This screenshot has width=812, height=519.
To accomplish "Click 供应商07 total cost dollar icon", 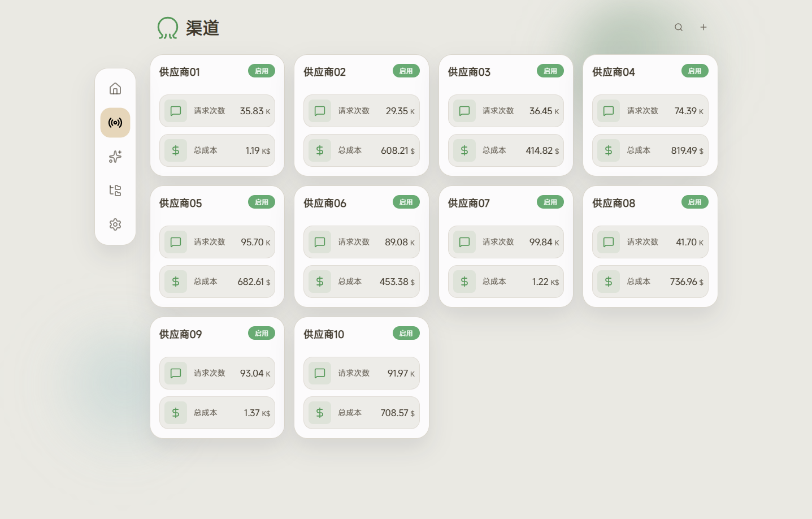I will pos(464,282).
